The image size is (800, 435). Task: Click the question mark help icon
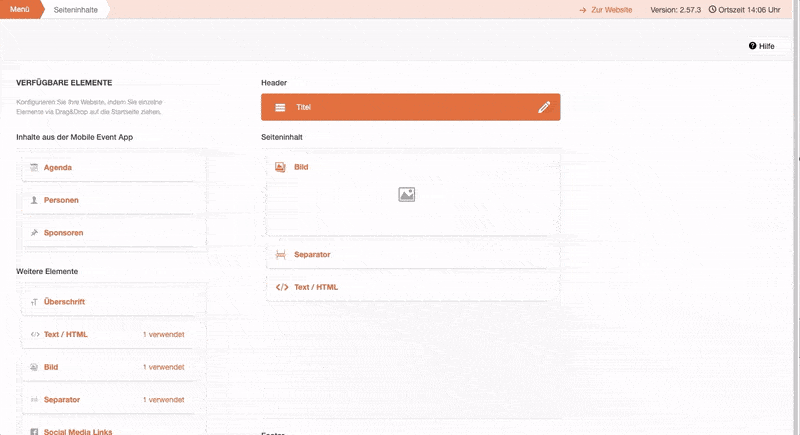pos(753,46)
